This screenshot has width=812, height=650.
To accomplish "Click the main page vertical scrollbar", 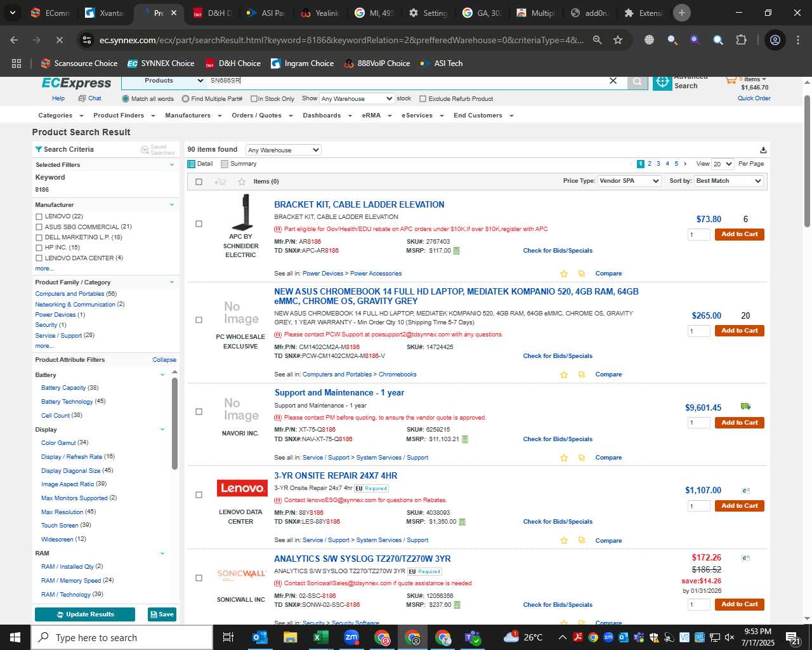I will 807,161.
